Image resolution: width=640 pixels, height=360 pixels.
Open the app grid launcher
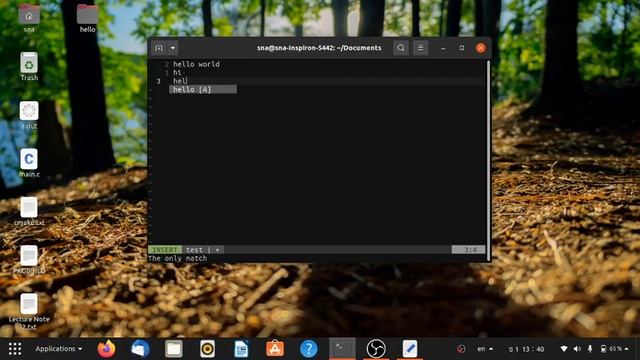(15, 349)
